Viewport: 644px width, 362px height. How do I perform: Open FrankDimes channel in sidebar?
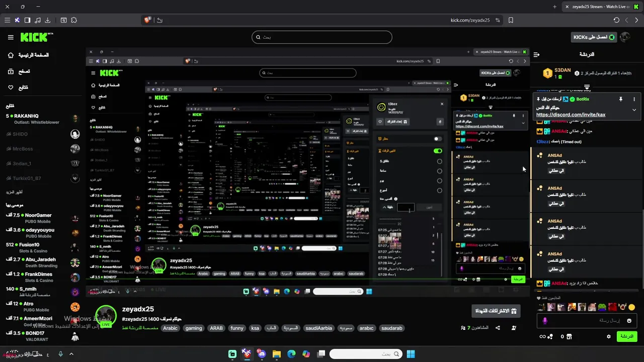tap(43, 277)
